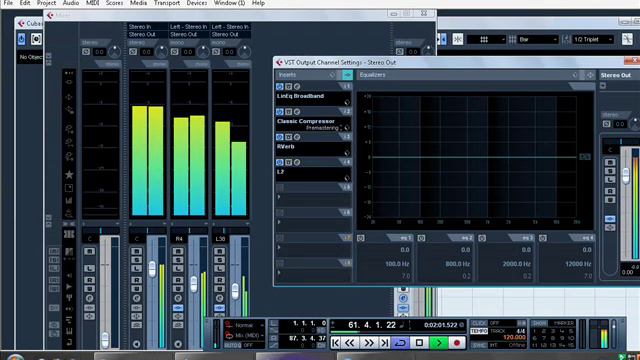Activate EQ band 1
Viewport: 640px width, 360px height.
360,238
